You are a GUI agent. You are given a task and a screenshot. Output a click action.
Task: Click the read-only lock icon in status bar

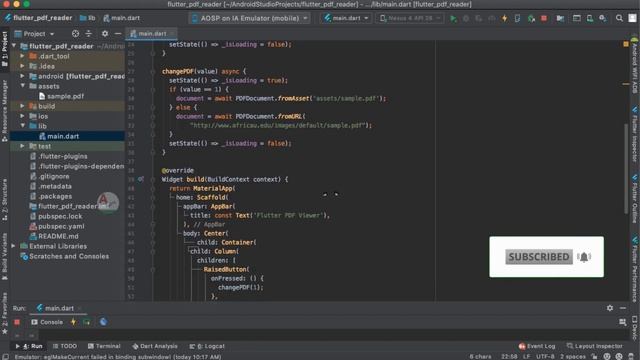[x=594, y=357]
